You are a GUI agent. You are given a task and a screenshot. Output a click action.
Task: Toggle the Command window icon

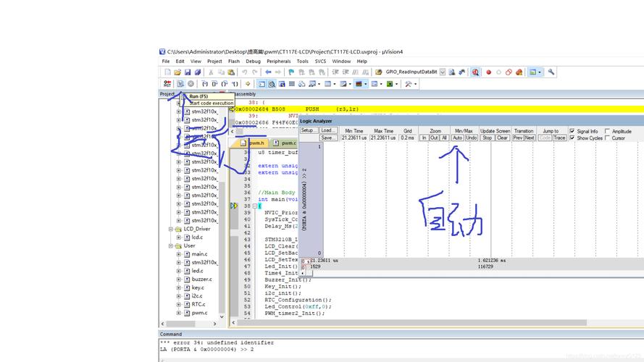coord(262,84)
